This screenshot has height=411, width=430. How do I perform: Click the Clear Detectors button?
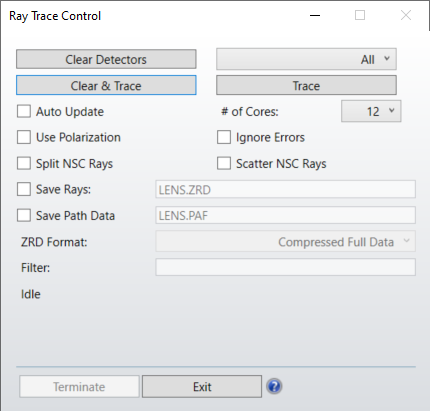[x=106, y=59]
